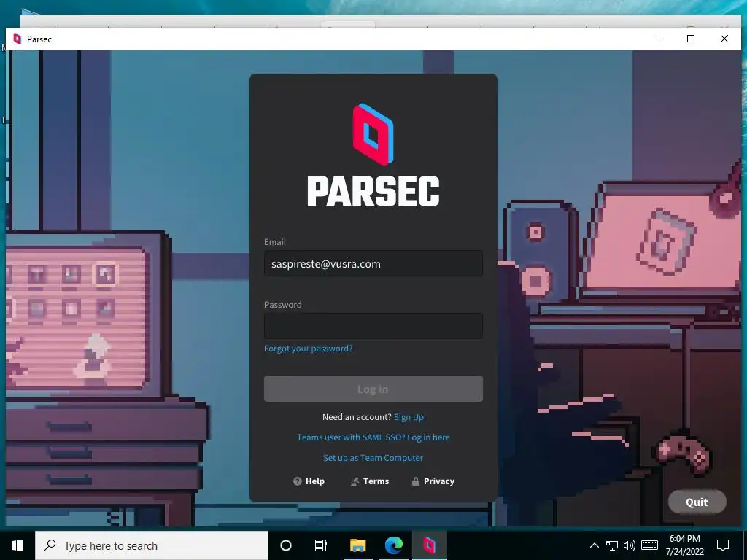Viewport: 747px width, 560px height.
Task: Click the Parsec icon in the title bar
Action: tap(18, 39)
